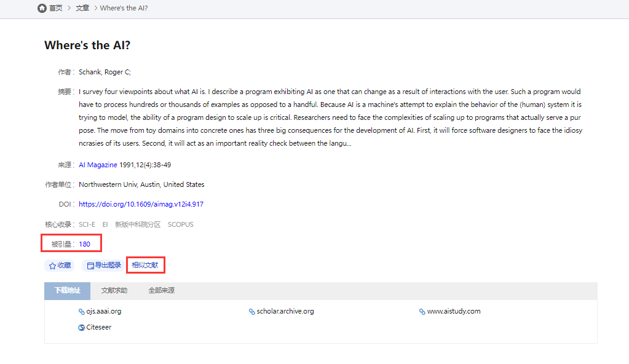Click the 导出题录 export icon

(90, 266)
